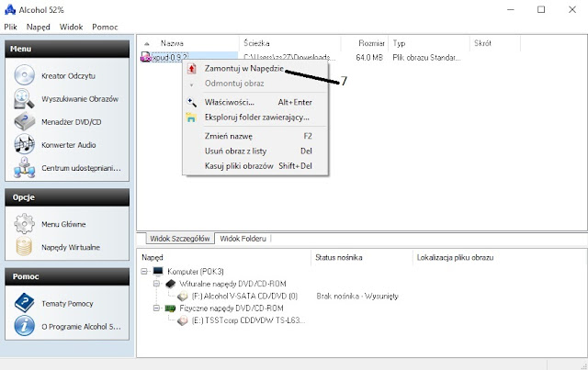Click the Napędy Wirtualne link

tap(71, 247)
